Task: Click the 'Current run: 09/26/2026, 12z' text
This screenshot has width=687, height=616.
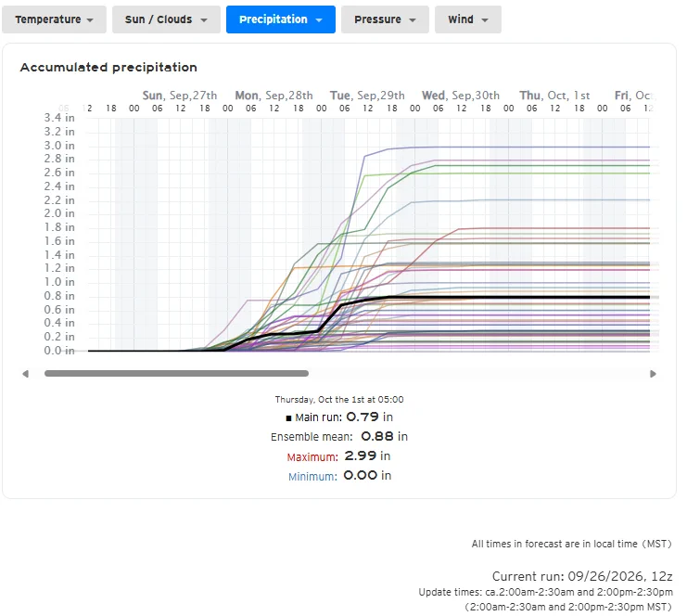Action: click(x=582, y=576)
